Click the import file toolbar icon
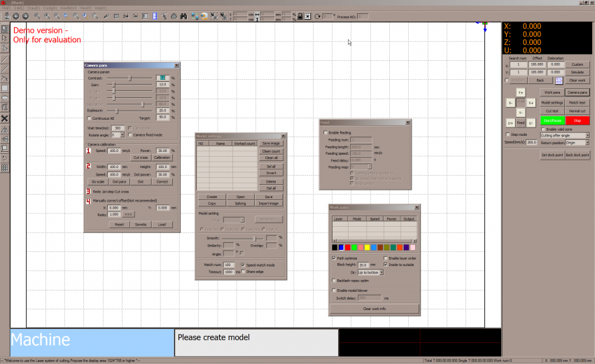 tap(6, 16)
